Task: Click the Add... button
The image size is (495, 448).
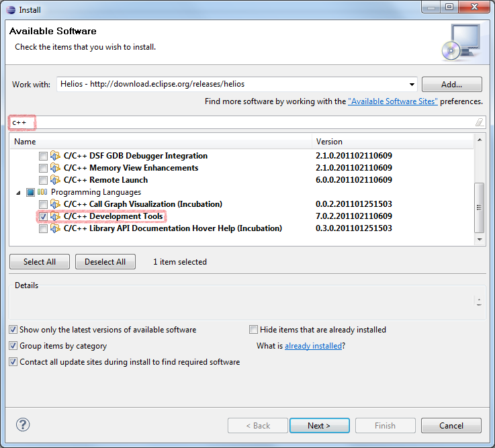Action: tap(451, 85)
